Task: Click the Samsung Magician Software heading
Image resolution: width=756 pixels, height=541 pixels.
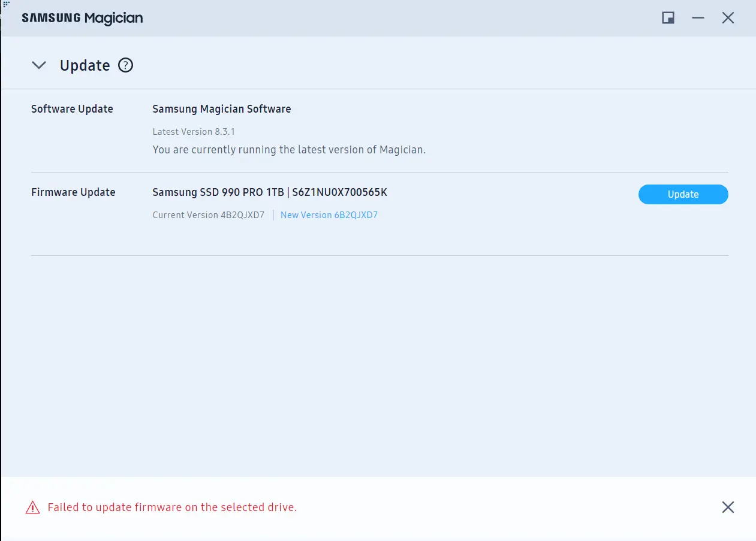Action: tap(222, 109)
